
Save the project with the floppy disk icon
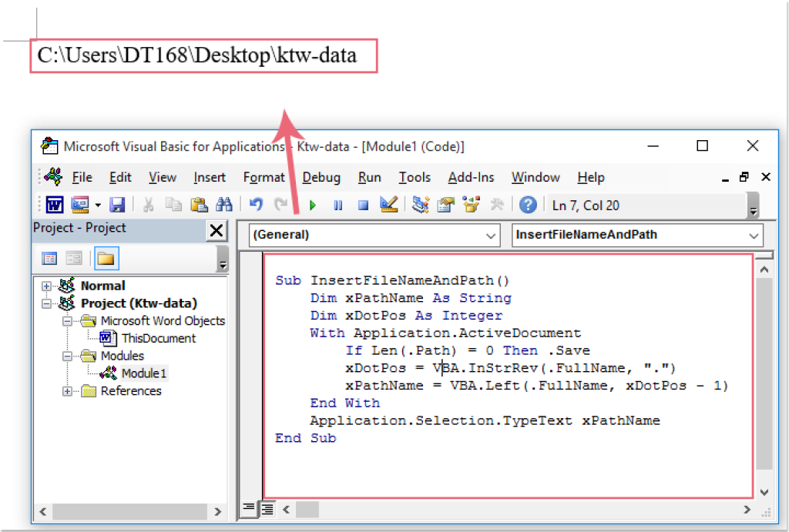pyautogui.click(x=117, y=206)
